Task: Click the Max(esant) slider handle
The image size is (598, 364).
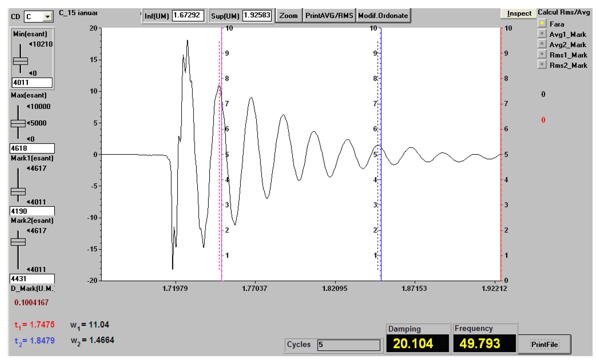Action: [x=18, y=123]
